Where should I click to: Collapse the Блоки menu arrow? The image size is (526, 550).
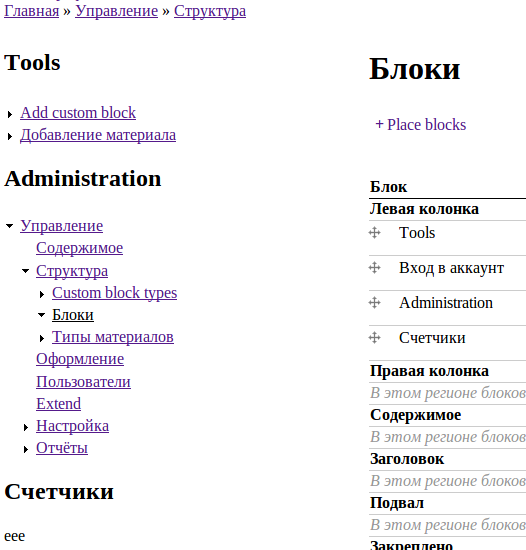click(x=41, y=315)
